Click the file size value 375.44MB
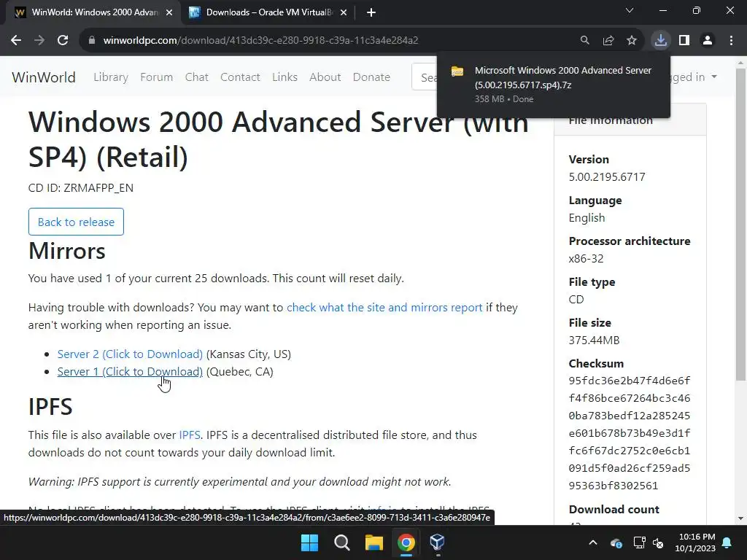 pos(594,341)
